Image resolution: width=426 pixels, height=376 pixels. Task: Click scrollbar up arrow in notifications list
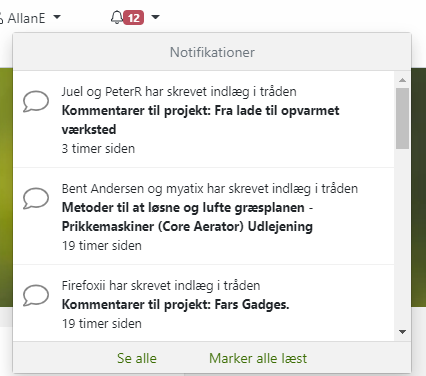pyautogui.click(x=403, y=80)
